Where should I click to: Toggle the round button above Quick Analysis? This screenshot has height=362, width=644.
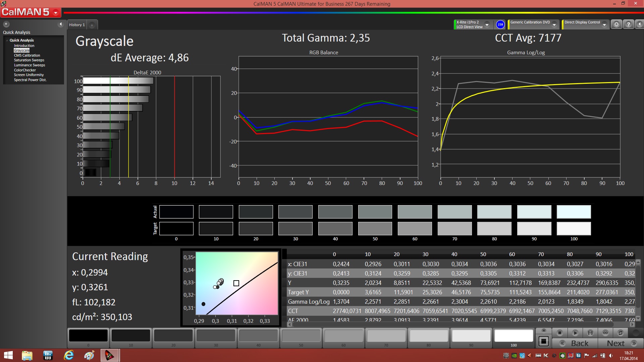pyautogui.click(x=6, y=24)
